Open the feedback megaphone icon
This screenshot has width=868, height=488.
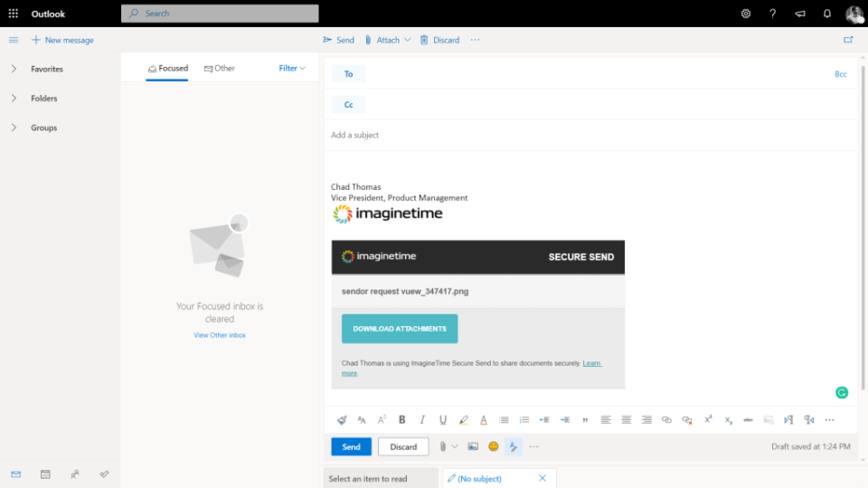point(800,14)
